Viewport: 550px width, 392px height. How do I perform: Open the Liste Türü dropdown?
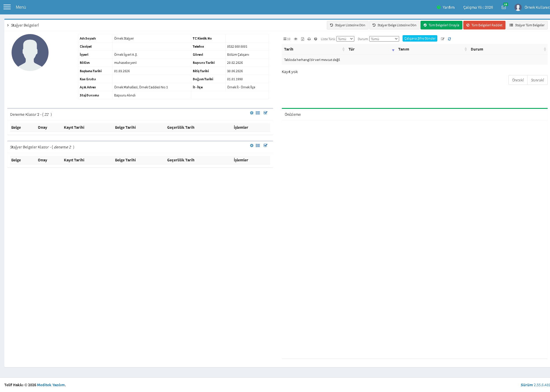[345, 39]
